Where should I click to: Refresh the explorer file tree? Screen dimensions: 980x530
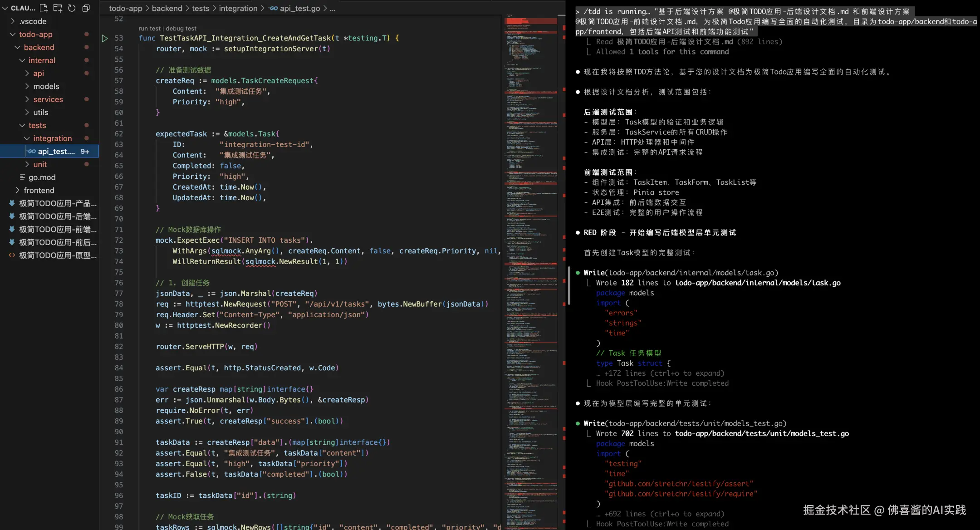pos(72,8)
